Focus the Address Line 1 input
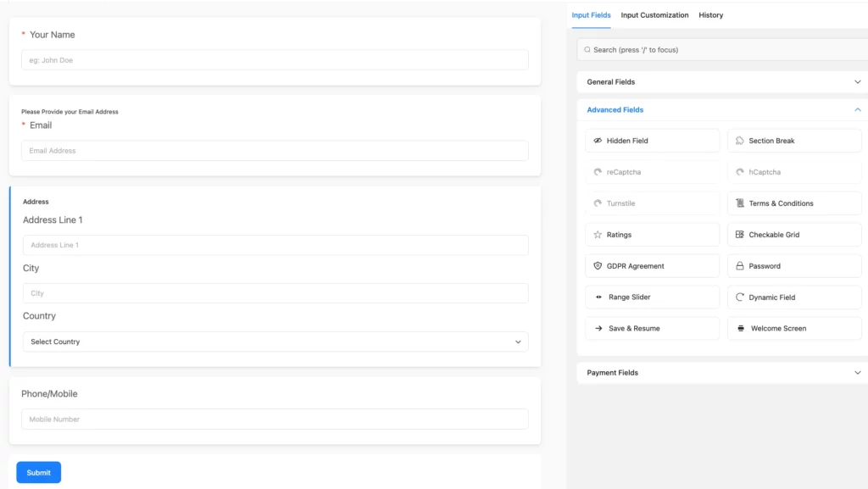 [x=275, y=245]
